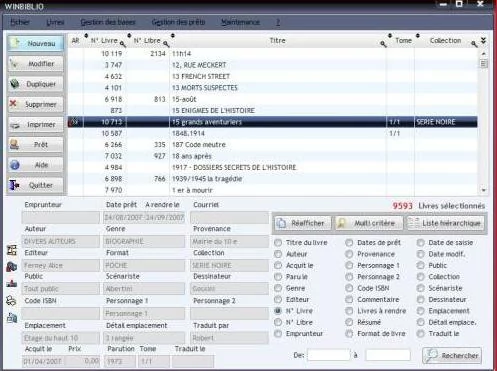Viewport: 497px width, 371px height.
Task: Select row 15 ENIGMES DE L'HISTOIRE
Action: 273,110
